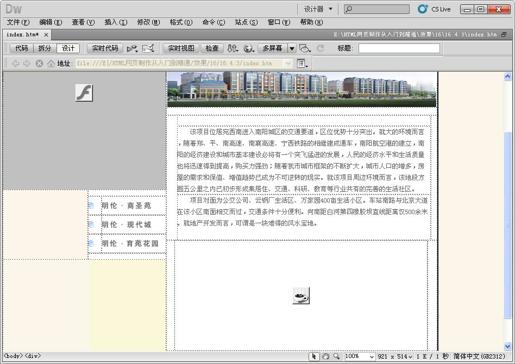This screenshot has height=364, width=515.
Task: Click the first project description paragraph
Action: pyautogui.click(x=302, y=160)
